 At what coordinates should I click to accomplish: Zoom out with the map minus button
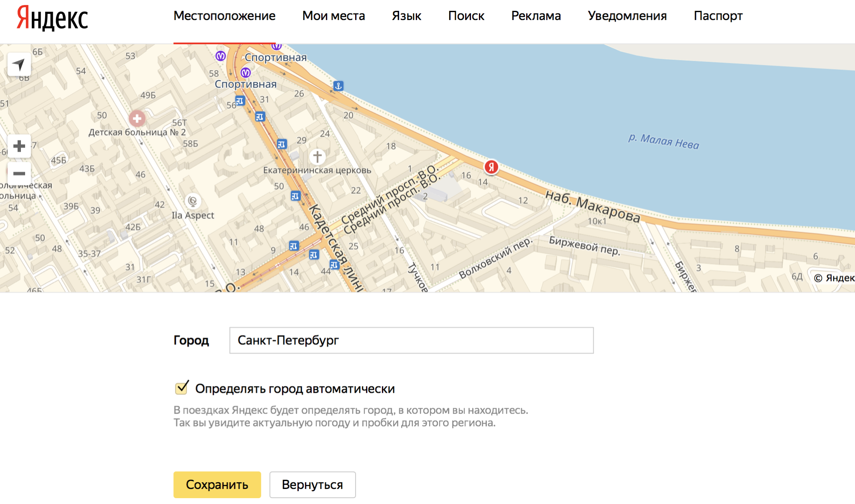point(19,173)
